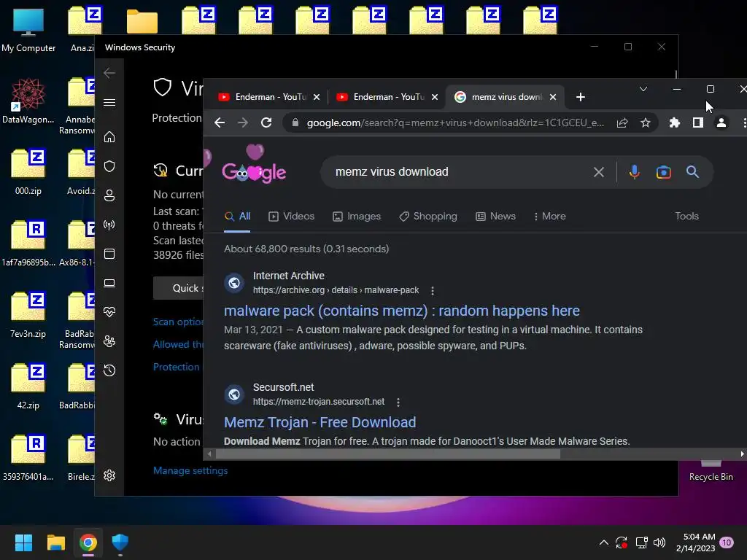Close the second Enderman YouTube tab
The height and width of the screenshot is (560, 747).
click(435, 97)
